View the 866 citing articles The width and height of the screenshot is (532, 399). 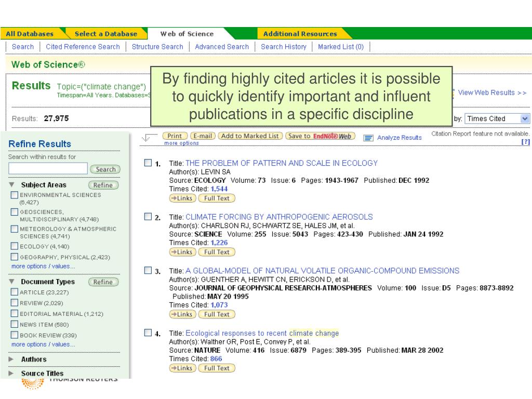coord(216,358)
